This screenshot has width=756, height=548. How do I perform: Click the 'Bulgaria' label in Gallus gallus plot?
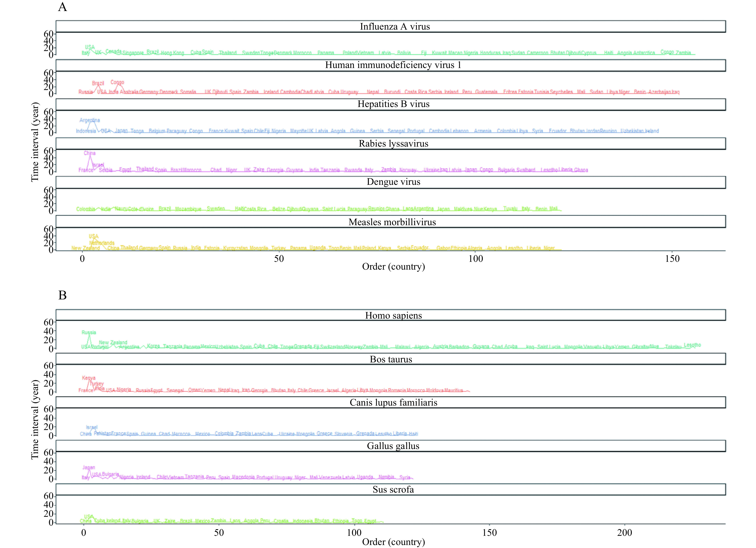[110, 474]
